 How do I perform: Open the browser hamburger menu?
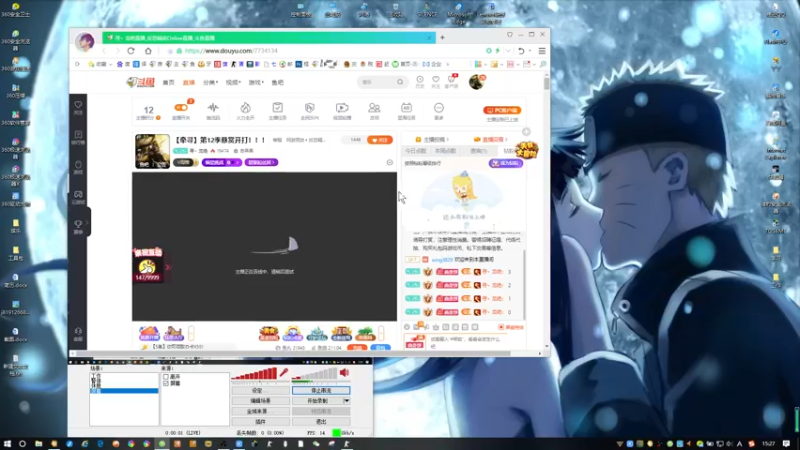coord(542,51)
